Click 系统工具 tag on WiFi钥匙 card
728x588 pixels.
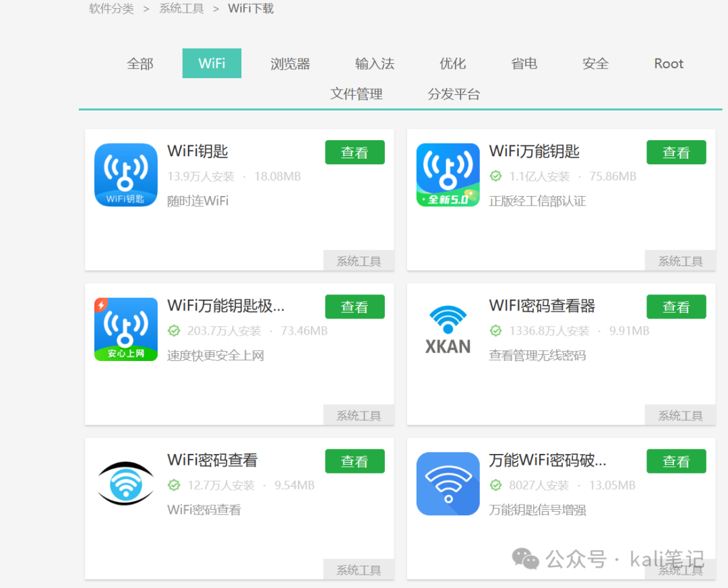pos(359,261)
